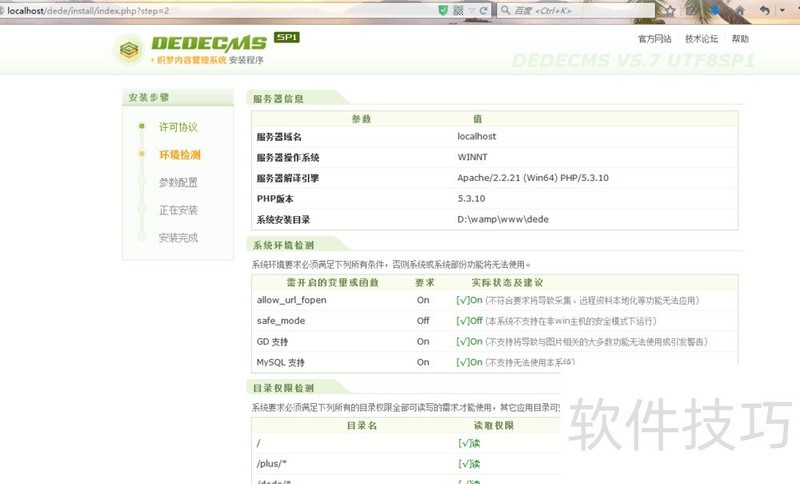This screenshot has width=800, height=484.
Task: Click the 读取权限 column header
Action: [x=493, y=425]
